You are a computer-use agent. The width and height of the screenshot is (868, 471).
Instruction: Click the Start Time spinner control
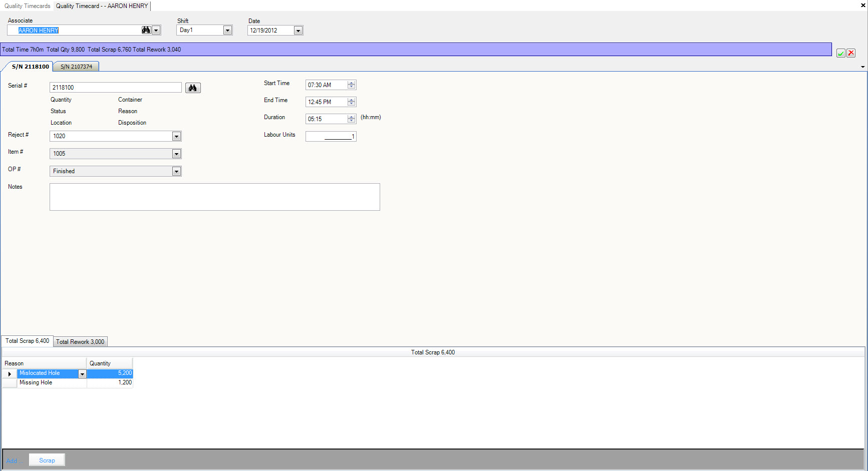352,85
